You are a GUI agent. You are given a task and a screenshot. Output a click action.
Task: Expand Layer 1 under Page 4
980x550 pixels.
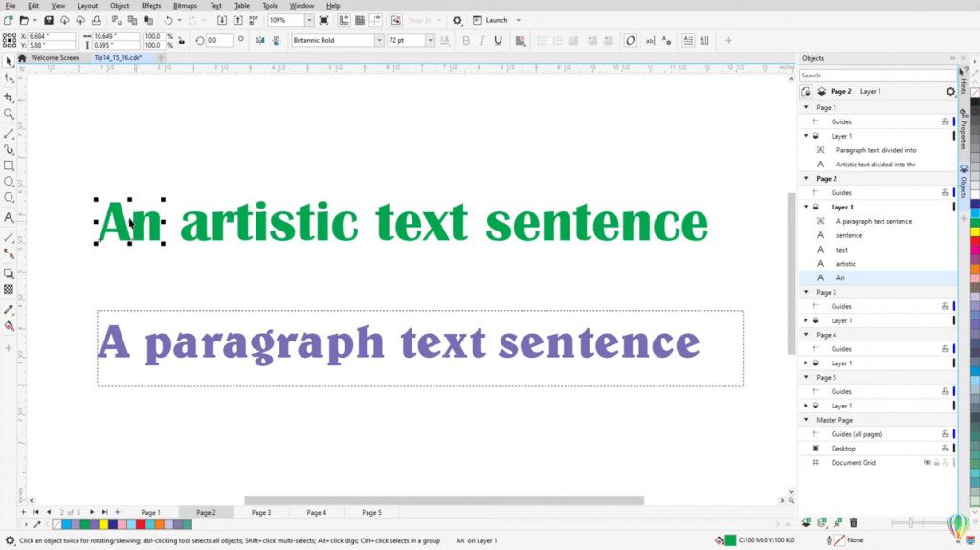[x=806, y=363]
